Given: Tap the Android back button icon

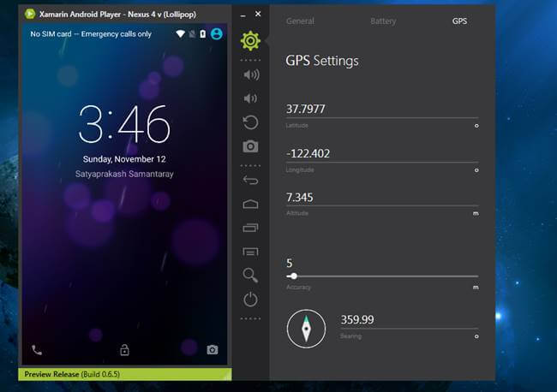Looking at the screenshot, I should tap(250, 181).
